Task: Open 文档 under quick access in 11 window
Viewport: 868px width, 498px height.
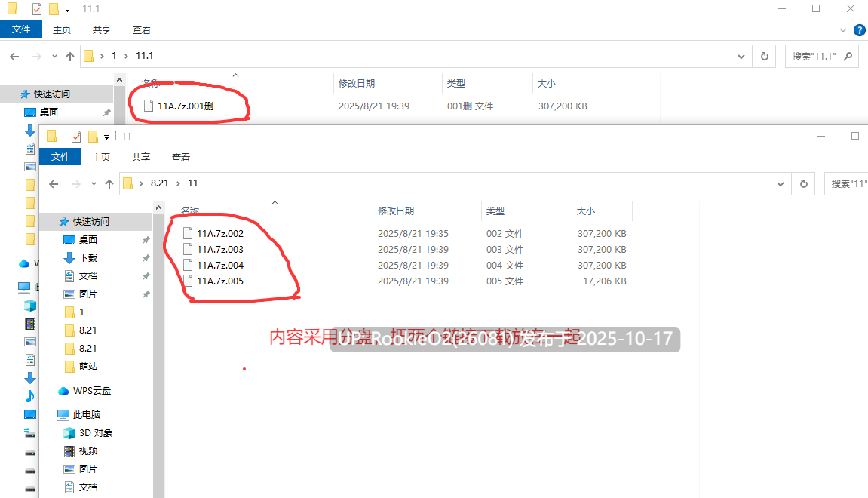Action: tap(88, 276)
